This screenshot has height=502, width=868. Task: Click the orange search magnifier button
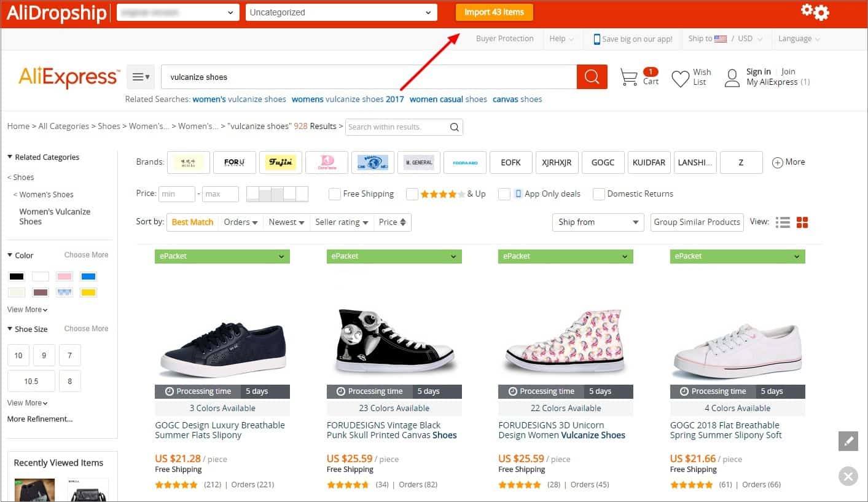point(592,77)
